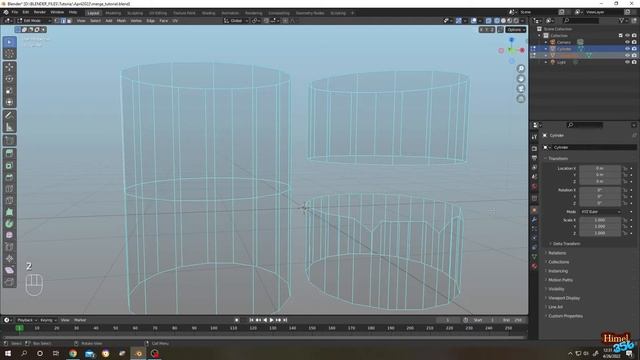The height and width of the screenshot is (360, 640).
Task: Select the Spin tool
Action: coord(9,224)
